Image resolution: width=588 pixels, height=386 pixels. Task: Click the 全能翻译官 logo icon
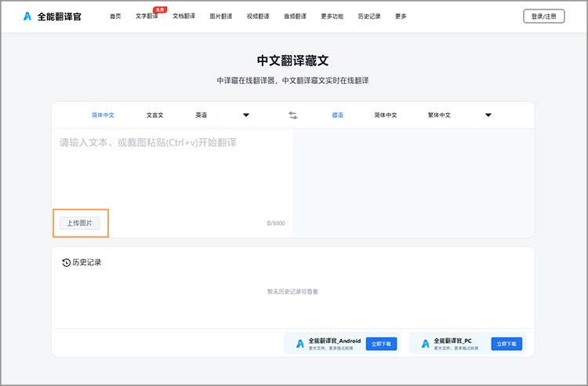click(x=27, y=16)
